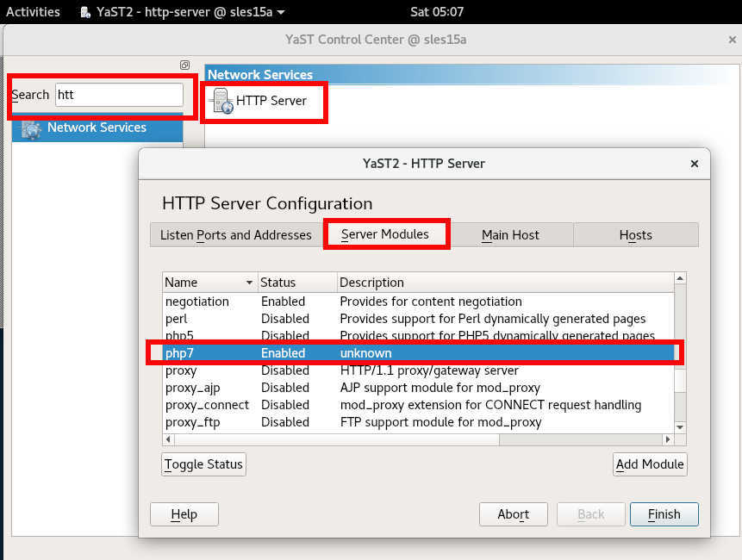The image size is (742, 560).
Task: Select the negotiation module row
Action: click(418, 302)
